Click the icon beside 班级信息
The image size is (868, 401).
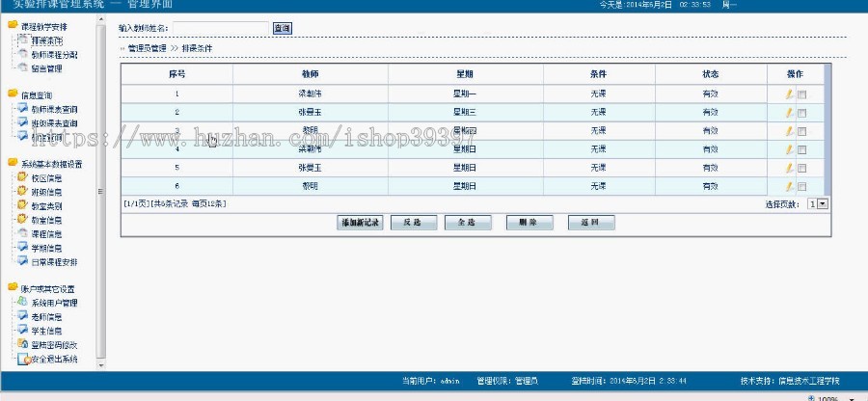[x=23, y=191]
